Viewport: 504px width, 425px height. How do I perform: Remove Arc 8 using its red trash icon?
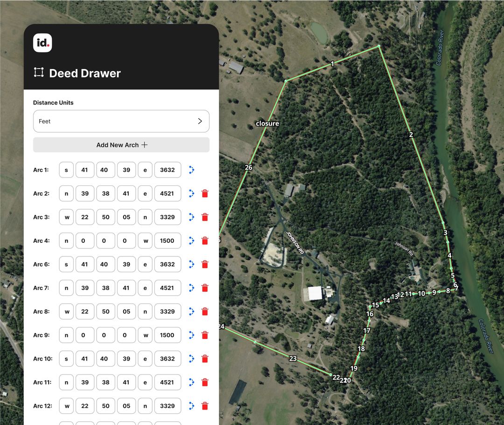click(x=205, y=312)
